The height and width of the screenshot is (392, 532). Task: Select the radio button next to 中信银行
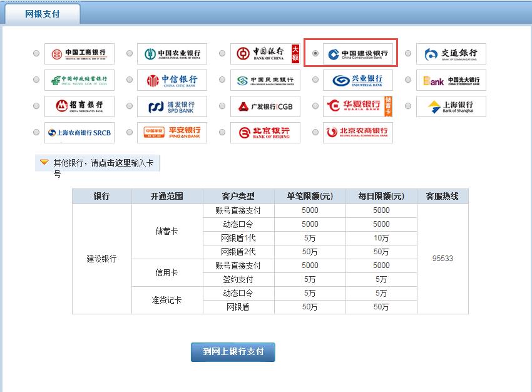(x=130, y=80)
